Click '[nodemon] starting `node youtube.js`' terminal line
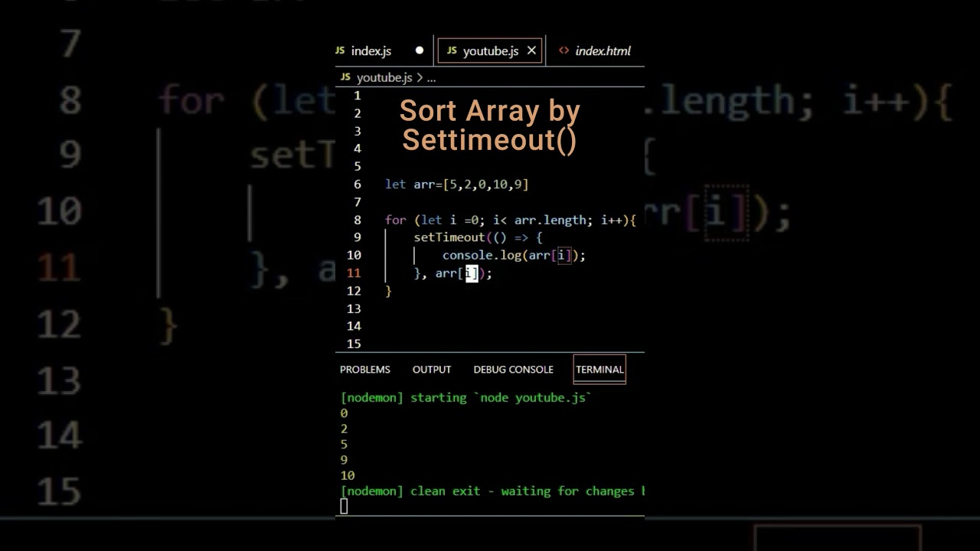This screenshot has width=980, height=551. click(x=466, y=398)
